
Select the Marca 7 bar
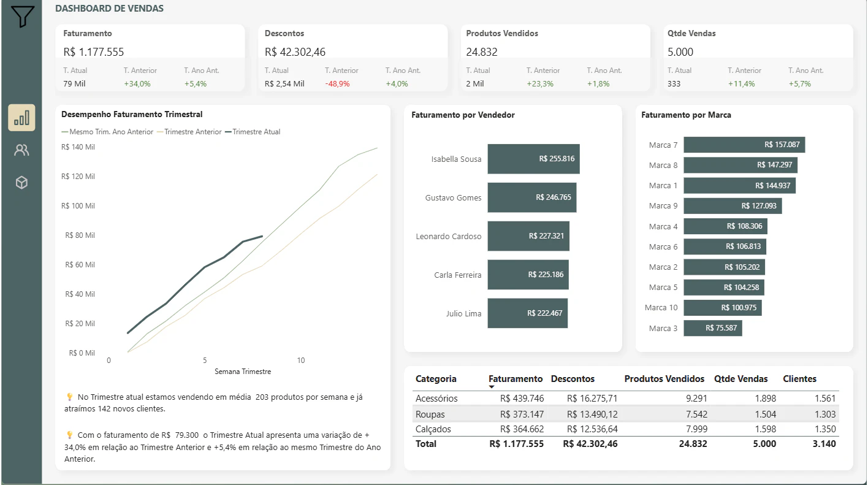coord(744,145)
